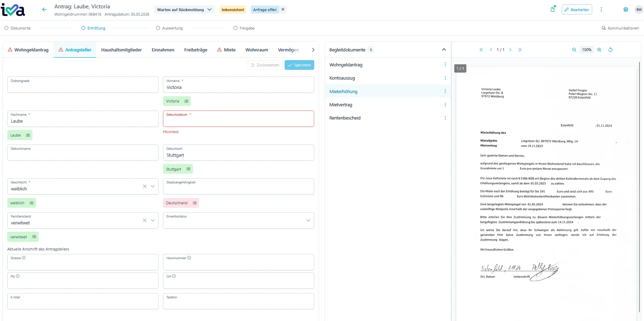
Task: Click the 100% zoom level field
Action: coord(587,50)
